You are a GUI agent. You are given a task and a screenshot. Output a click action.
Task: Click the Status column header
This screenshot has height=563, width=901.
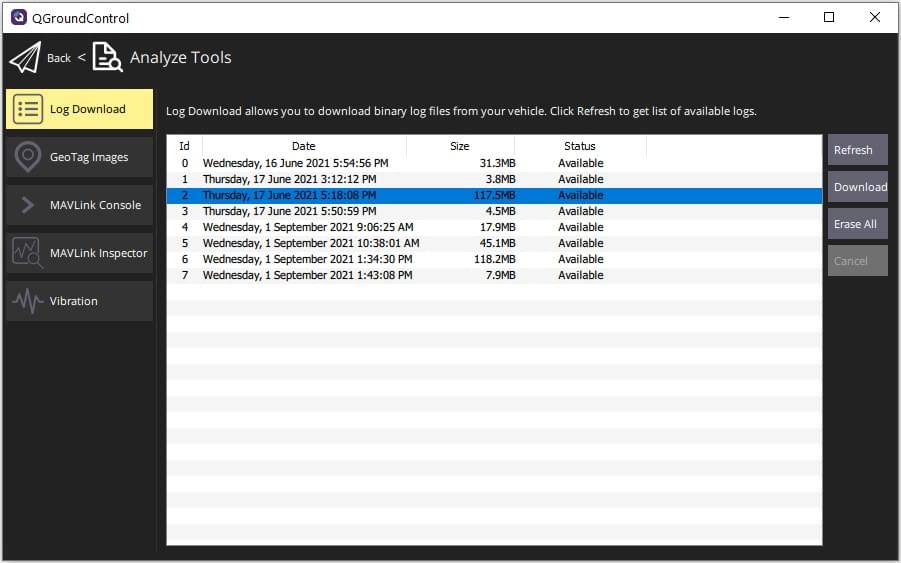point(579,146)
